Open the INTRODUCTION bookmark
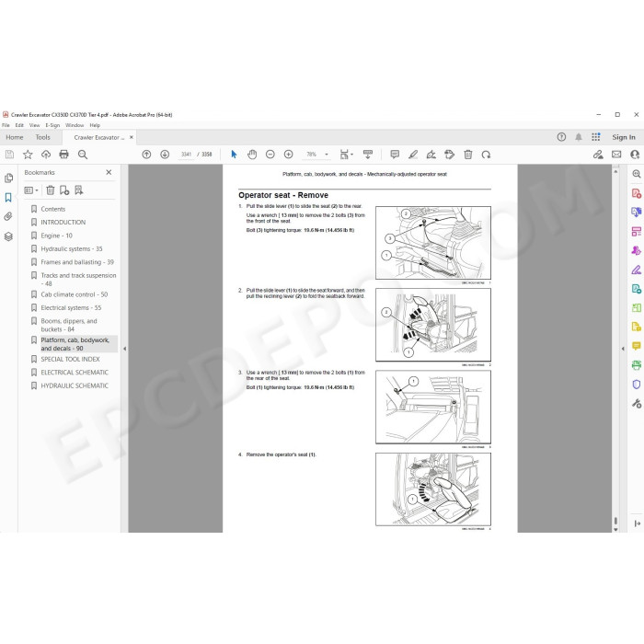644x644 pixels. [63, 223]
